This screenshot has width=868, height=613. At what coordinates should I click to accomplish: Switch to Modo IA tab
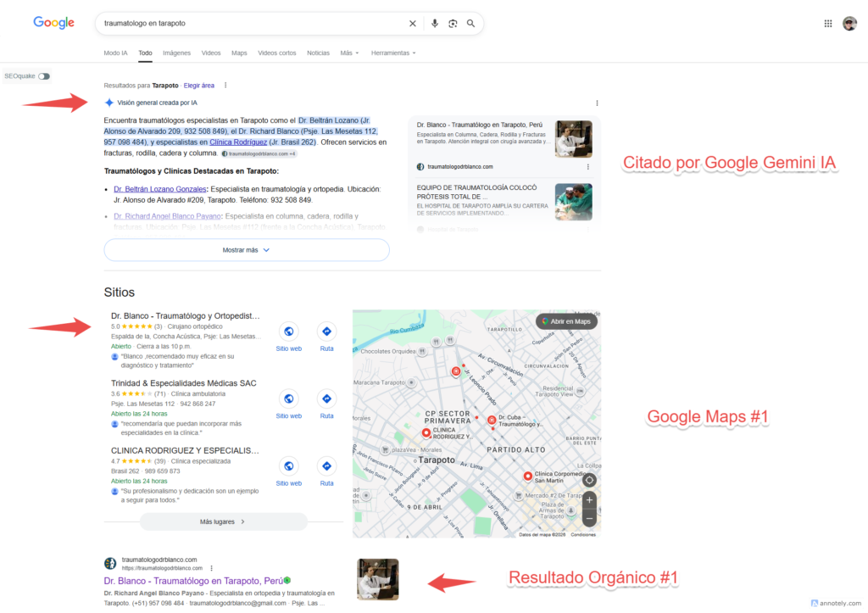point(115,53)
